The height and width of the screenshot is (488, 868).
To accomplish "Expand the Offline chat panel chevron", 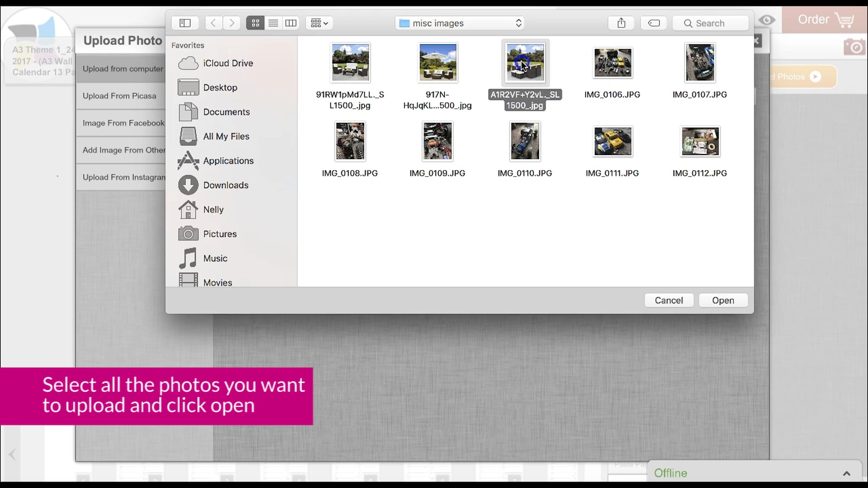I will click(x=846, y=473).
